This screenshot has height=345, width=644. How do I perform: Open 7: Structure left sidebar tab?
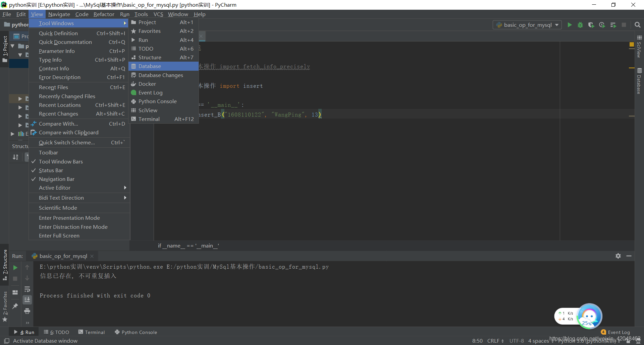click(5, 265)
